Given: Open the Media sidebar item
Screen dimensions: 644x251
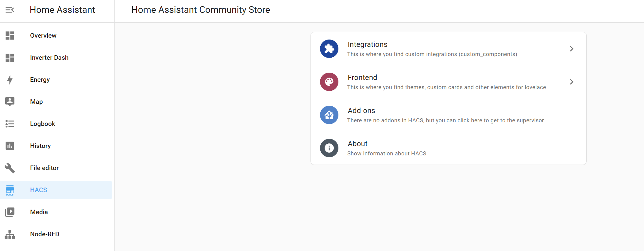Looking at the screenshot, I should point(39,212).
